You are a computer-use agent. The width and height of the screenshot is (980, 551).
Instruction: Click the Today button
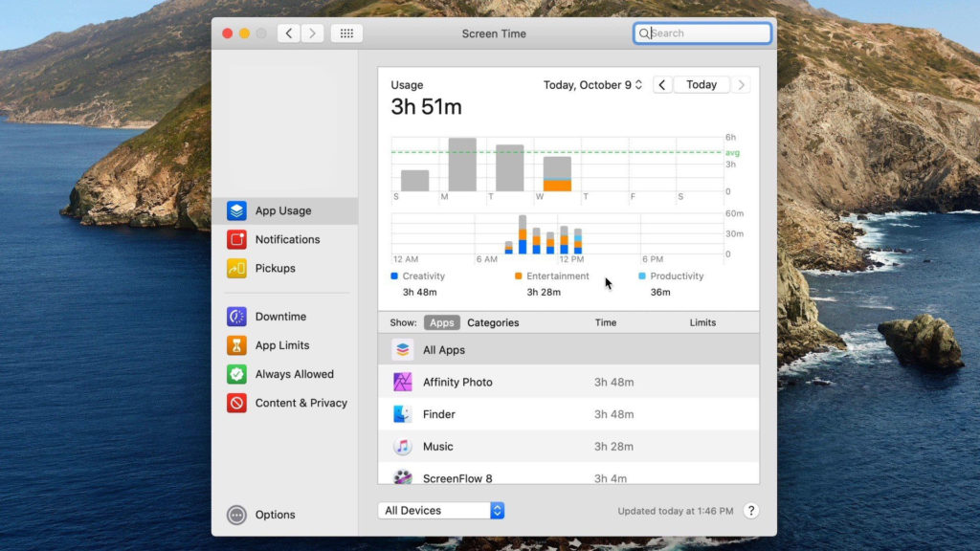pyautogui.click(x=702, y=85)
